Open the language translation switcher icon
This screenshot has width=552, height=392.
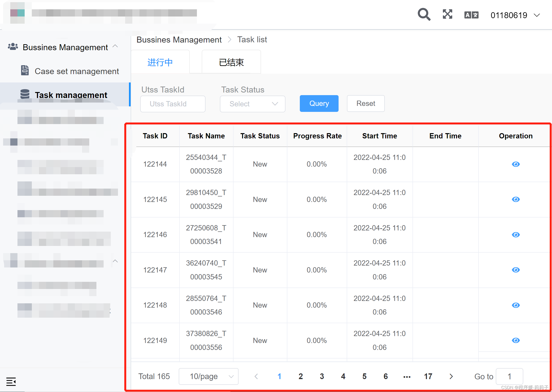[x=471, y=15]
